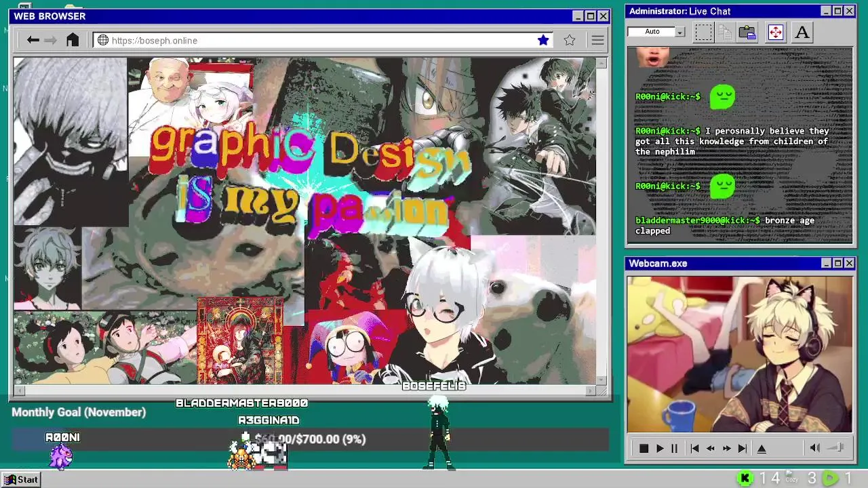Click the 'Monthly Goal (November)' label
Image resolution: width=868 pixels, height=488 pixels.
[79, 412]
